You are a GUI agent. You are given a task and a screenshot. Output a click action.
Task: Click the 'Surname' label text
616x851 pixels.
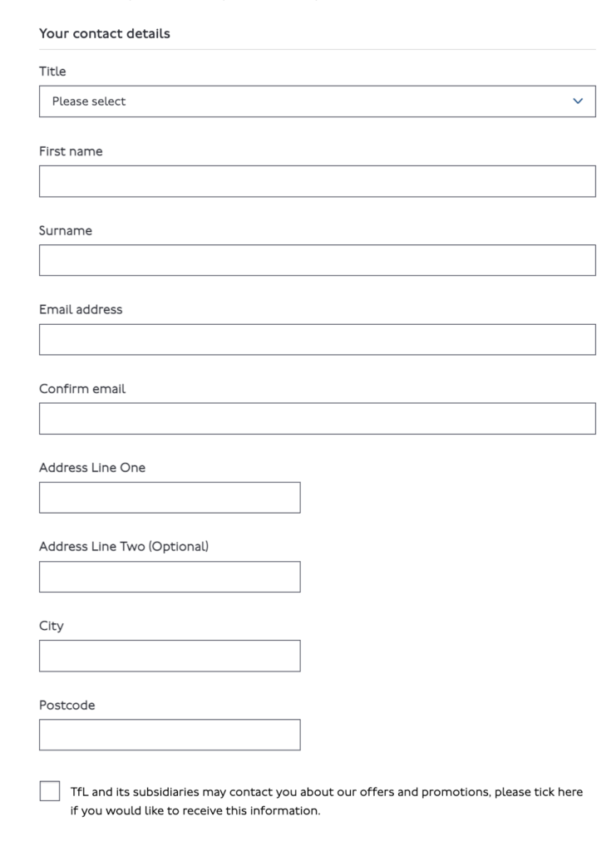pyautogui.click(x=66, y=230)
